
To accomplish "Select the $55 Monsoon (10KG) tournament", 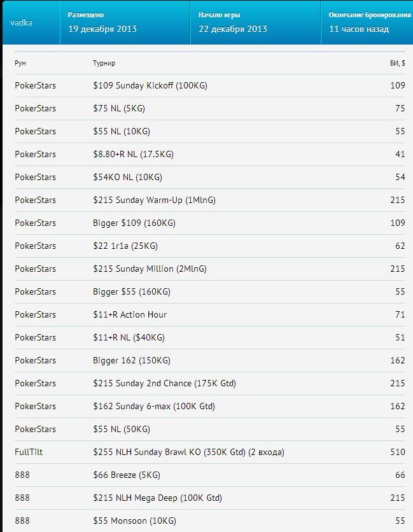I will (134, 521).
